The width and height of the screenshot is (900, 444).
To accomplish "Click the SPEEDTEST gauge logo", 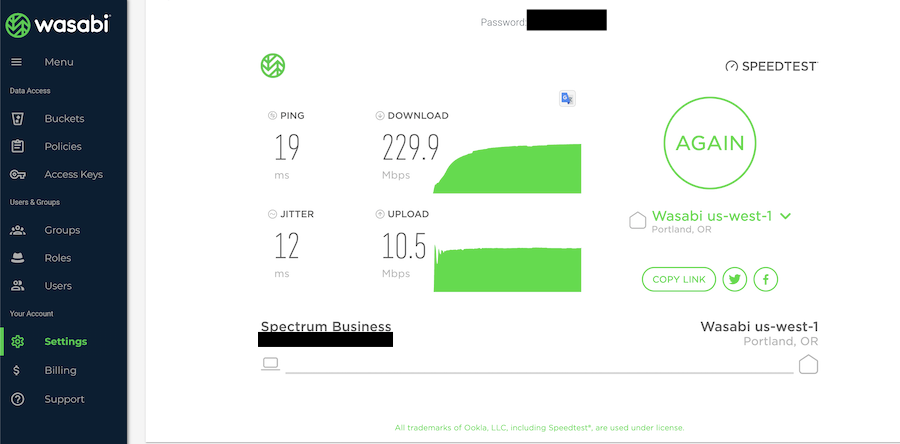I will (771, 66).
